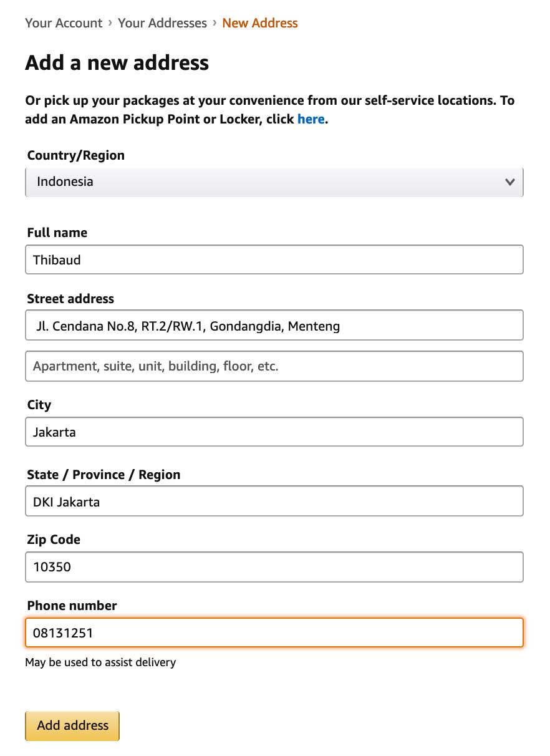
Task: Click the dropdown chevron next to Indonesia
Action: [x=510, y=182]
